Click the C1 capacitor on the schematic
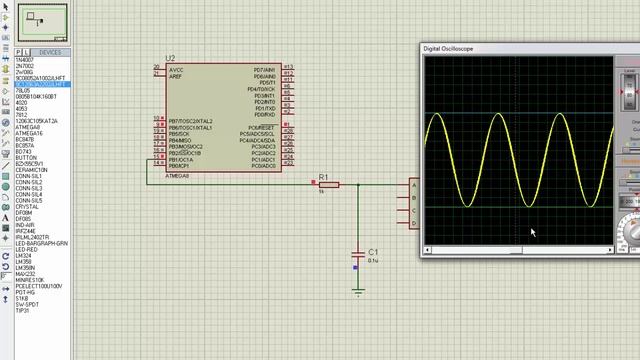The image size is (640, 360). [358, 255]
